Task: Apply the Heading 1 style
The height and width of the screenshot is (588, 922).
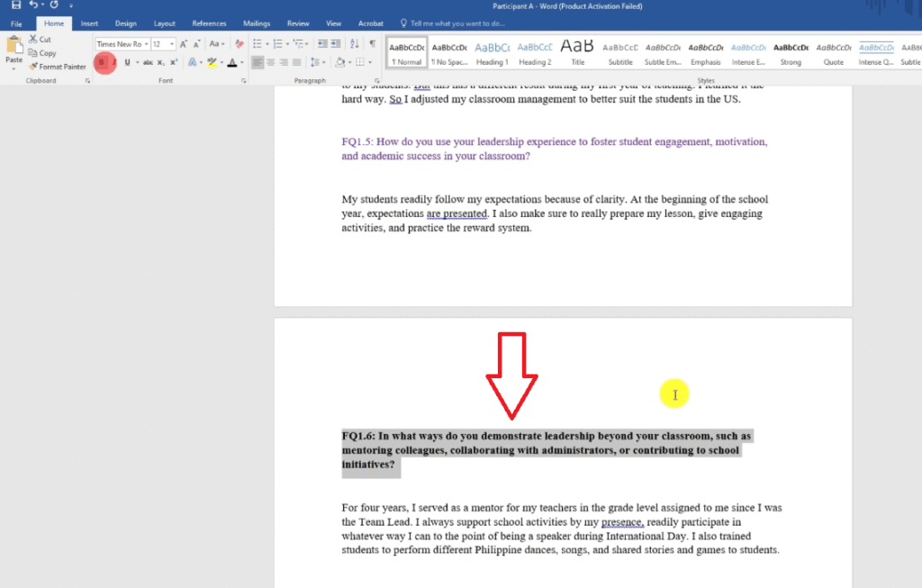Action: click(492, 52)
